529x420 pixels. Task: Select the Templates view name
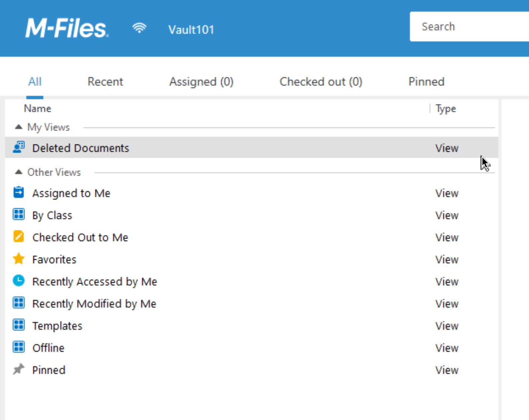(x=57, y=326)
